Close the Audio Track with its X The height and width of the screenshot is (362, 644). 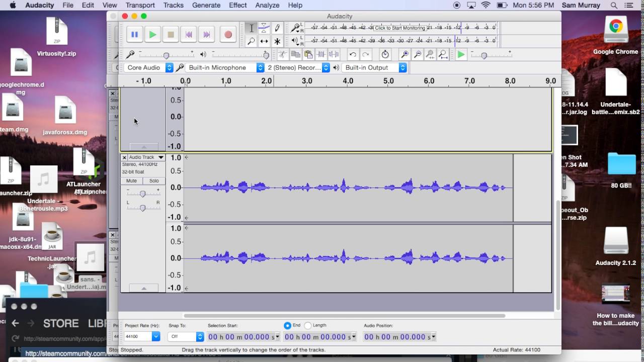(124, 157)
